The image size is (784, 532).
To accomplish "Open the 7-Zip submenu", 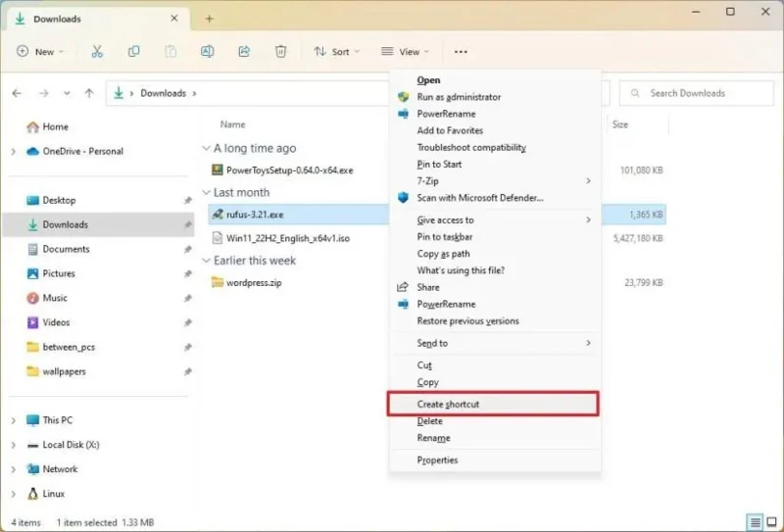I will pyautogui.click(x=494, y=181).
